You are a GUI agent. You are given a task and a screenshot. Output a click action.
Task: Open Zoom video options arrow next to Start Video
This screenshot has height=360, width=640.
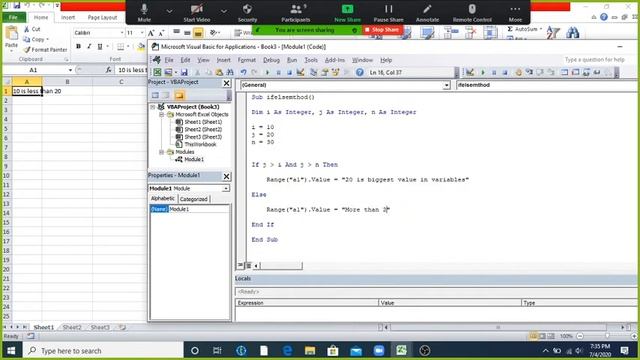[x=224, y=11]
